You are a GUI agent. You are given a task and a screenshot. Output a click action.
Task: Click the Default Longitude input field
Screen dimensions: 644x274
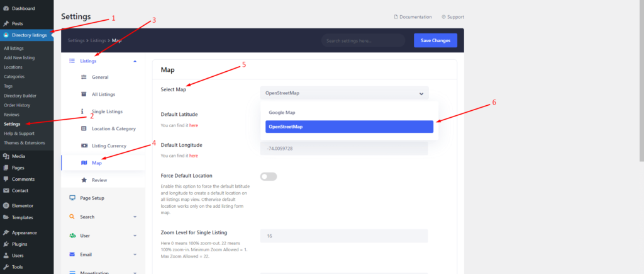(x=344, y=149)
